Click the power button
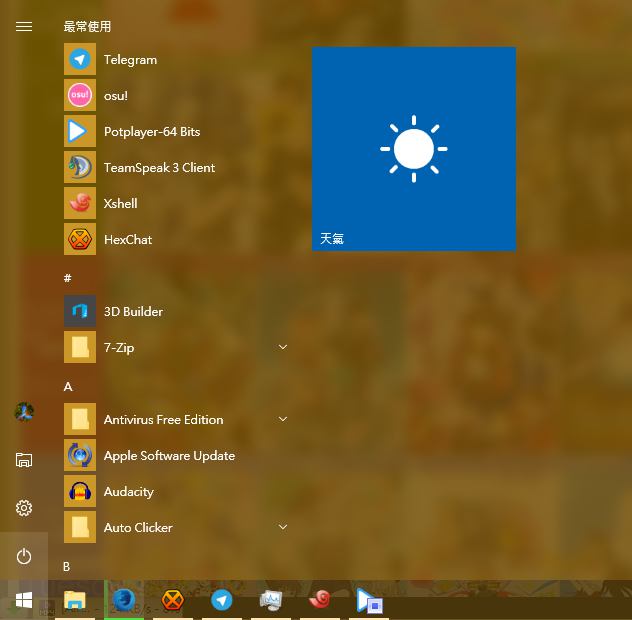 24,556
